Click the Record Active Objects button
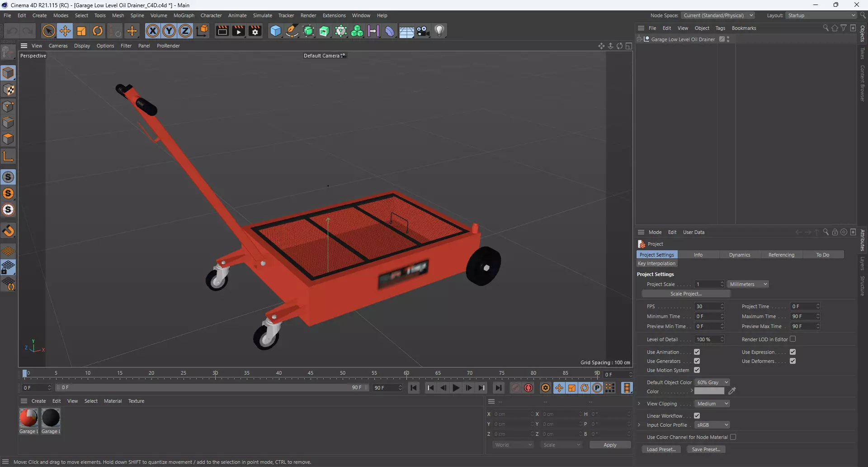868x467 pixels. 515,388
